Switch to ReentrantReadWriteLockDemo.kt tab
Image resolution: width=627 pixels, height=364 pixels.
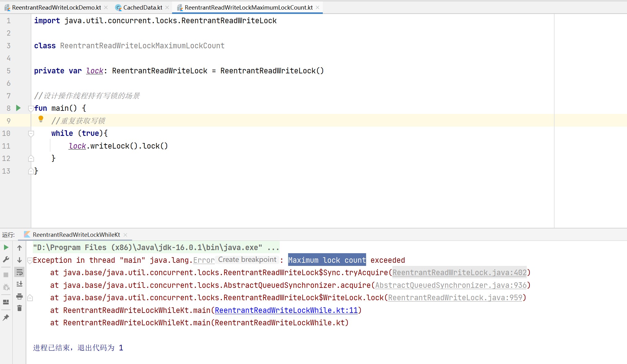56,7
